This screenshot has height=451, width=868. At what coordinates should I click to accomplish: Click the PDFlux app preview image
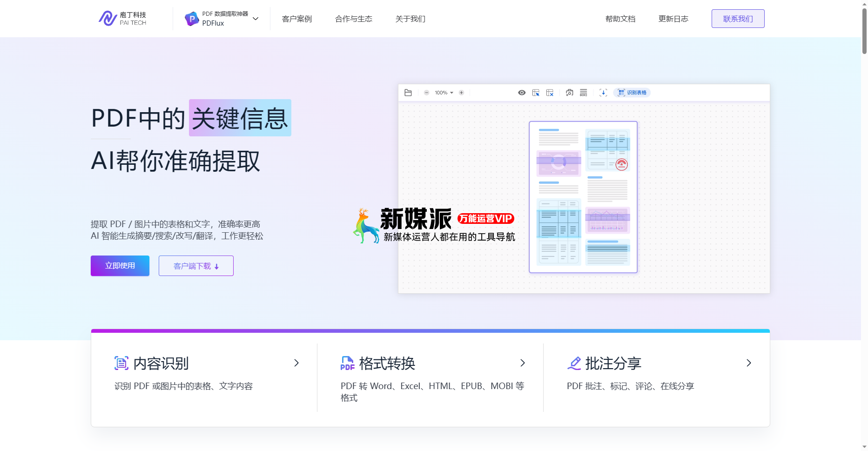(x=584, y=188)
